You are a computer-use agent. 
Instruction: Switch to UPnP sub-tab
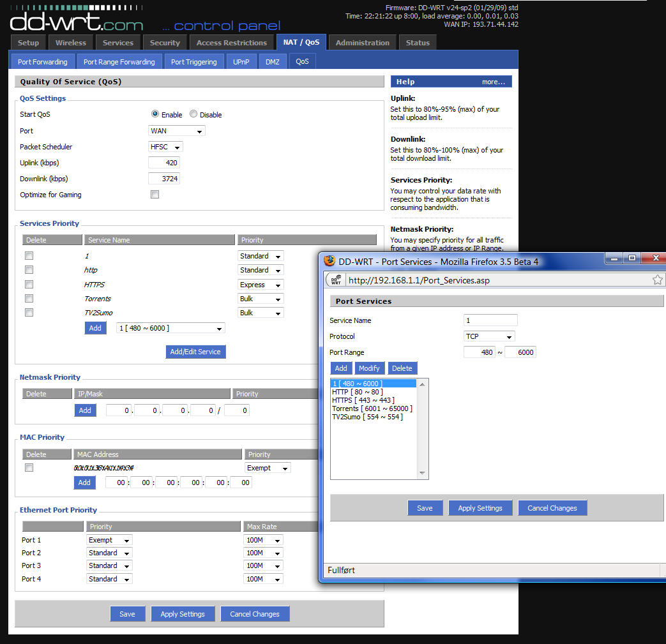pos(241,61)
